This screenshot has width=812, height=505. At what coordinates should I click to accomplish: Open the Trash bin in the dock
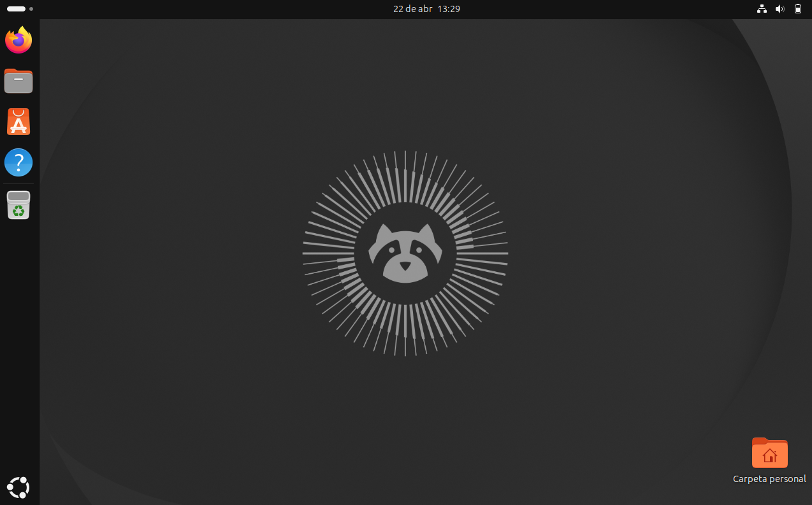point(18,205)
